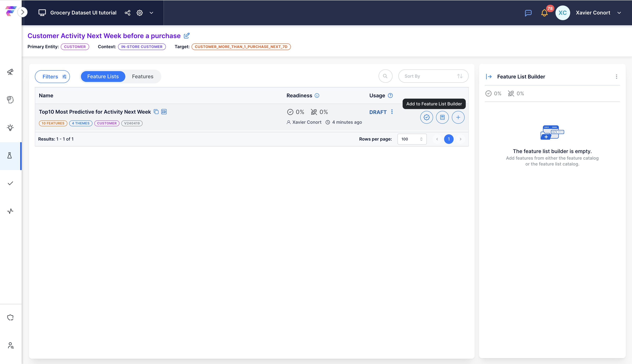This screenshot has height=364, width=632.
Task: Open the DRAFT row three-dot menu
Action: (392, 112)
